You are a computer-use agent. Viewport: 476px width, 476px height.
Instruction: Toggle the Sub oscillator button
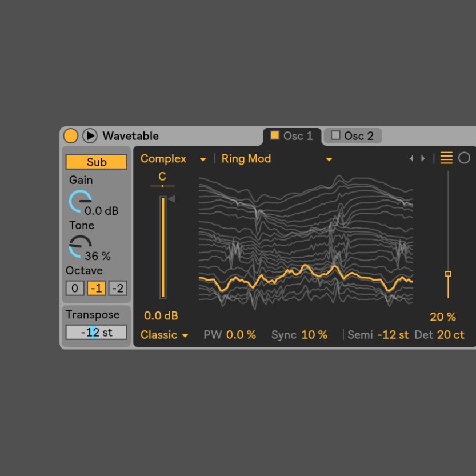(x=96, y=162)
